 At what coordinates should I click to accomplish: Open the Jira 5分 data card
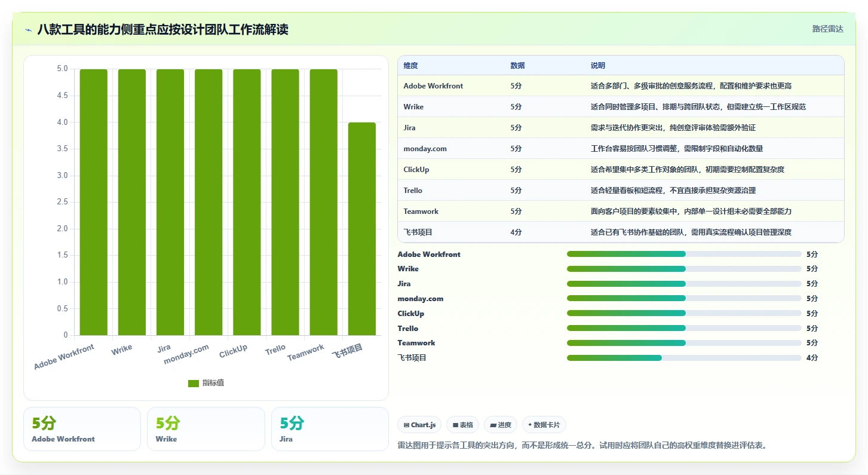pyautogui.click(x=330, y=429)
